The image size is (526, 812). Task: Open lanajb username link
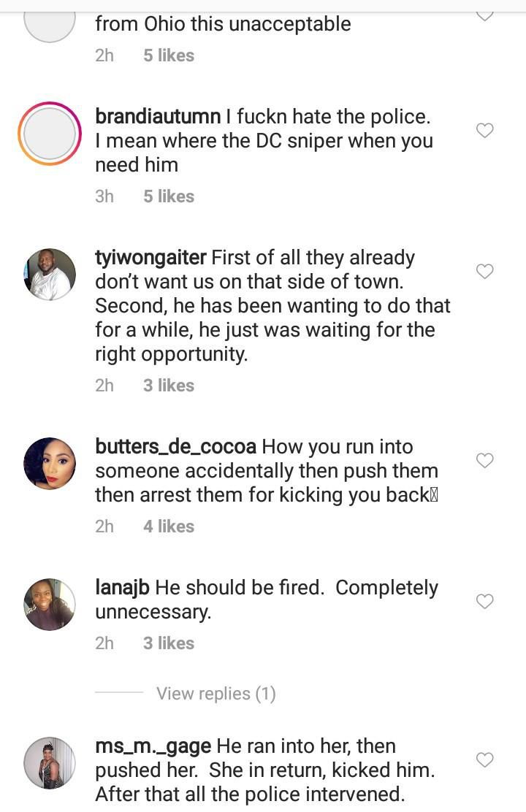point(123,588)
